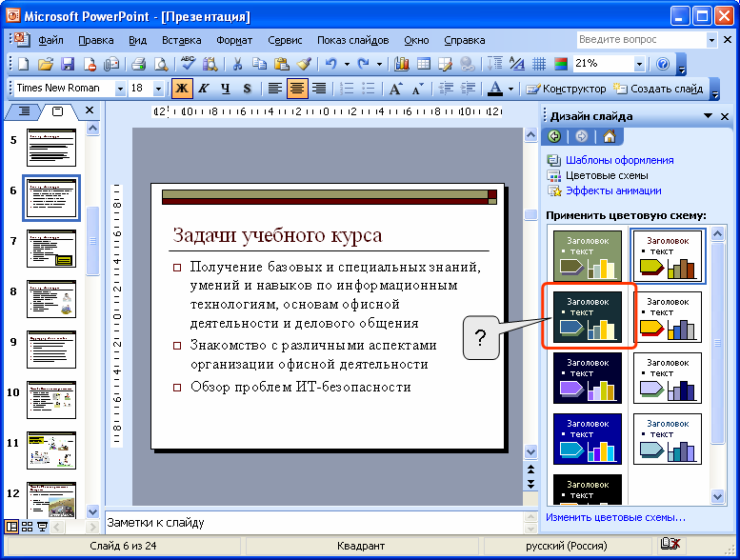Switch to the Outline tab in left pane

pyautogui.click(x=24, y=111)
